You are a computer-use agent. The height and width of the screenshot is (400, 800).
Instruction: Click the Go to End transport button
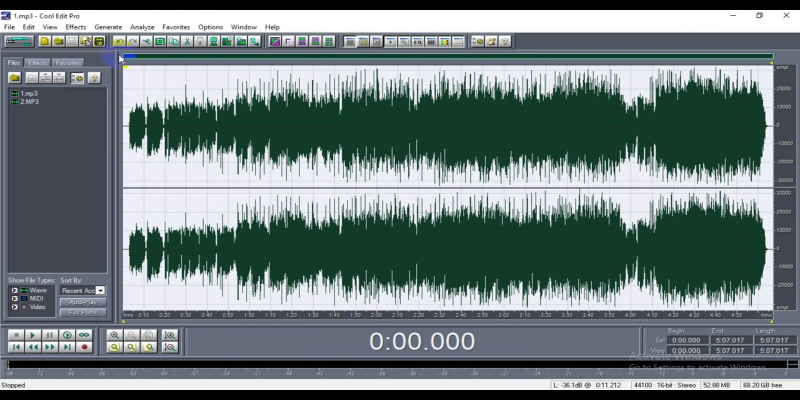point(67,347)
